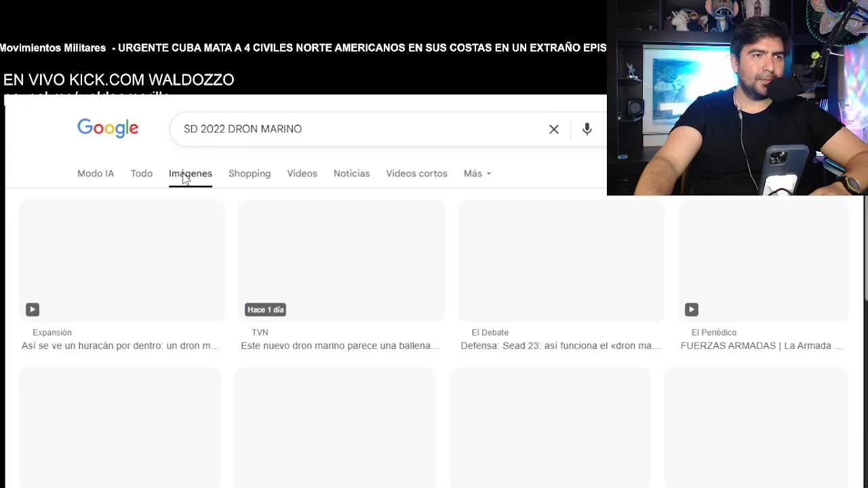Expand the Más dropdown
Image resolution: width=868 pixels, height=488 pixels.
click(477, 174)
